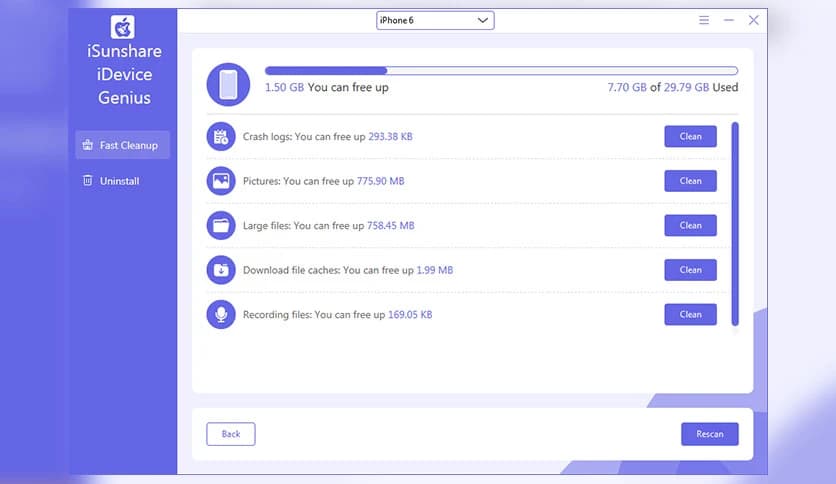Viewport: 836px width, 484px height.
Task: Click the 29.79 GB total value
Action: 686,87
